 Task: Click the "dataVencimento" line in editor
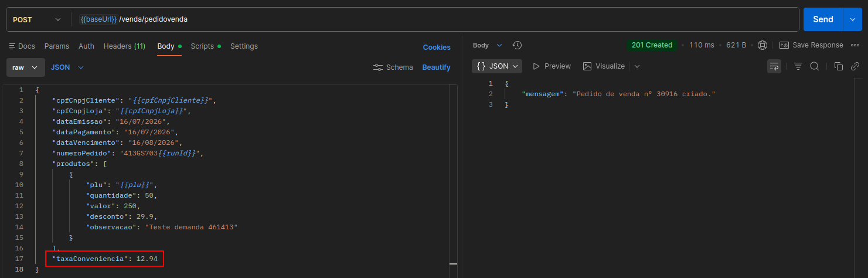click(117, 143)
